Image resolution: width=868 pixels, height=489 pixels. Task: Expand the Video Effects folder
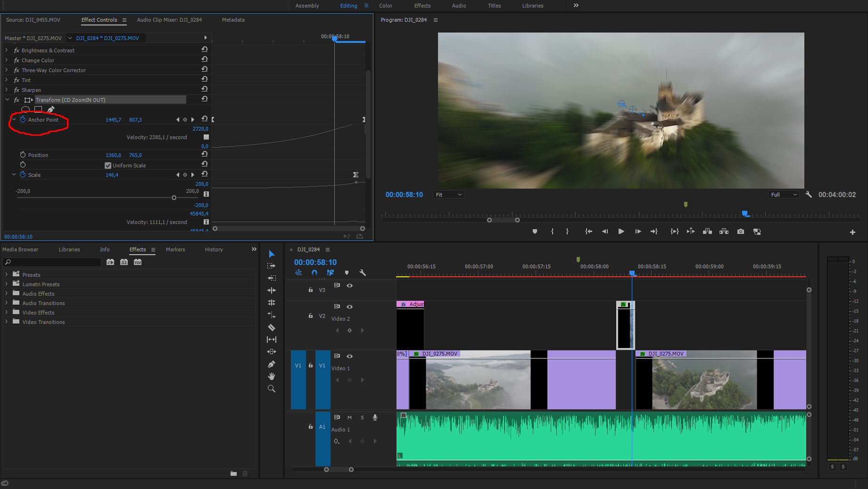[6, 312]
